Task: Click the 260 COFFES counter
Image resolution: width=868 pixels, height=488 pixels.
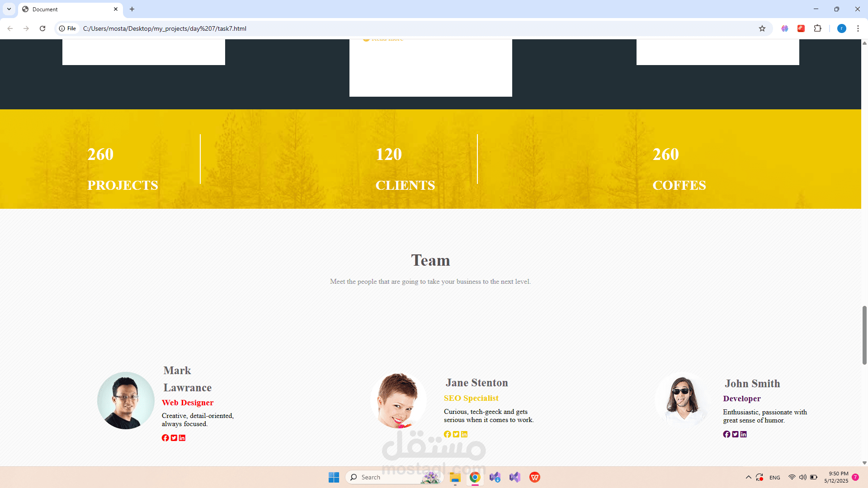Action: point(679,169)
